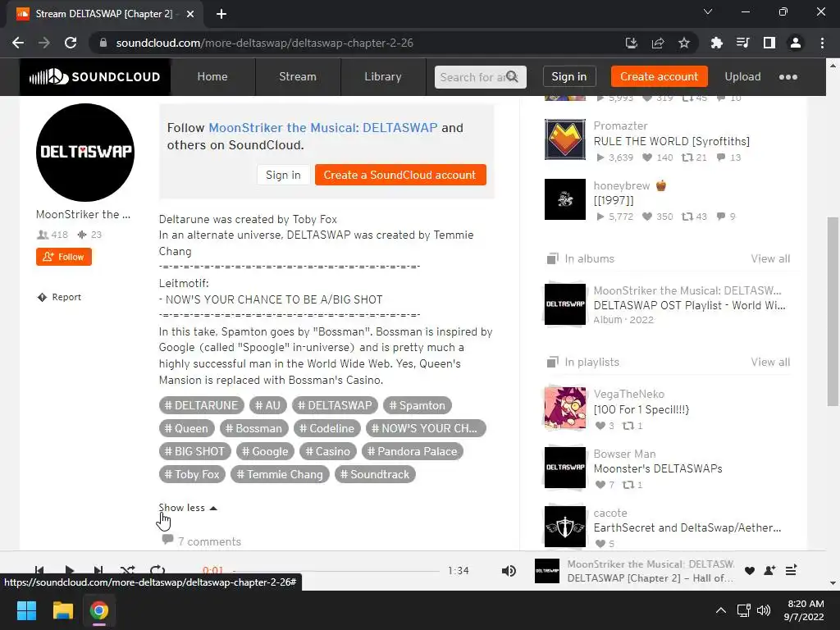This screenshot has width=840, height=630.
Task: Click the magnifier search icon
Action: 513,76
